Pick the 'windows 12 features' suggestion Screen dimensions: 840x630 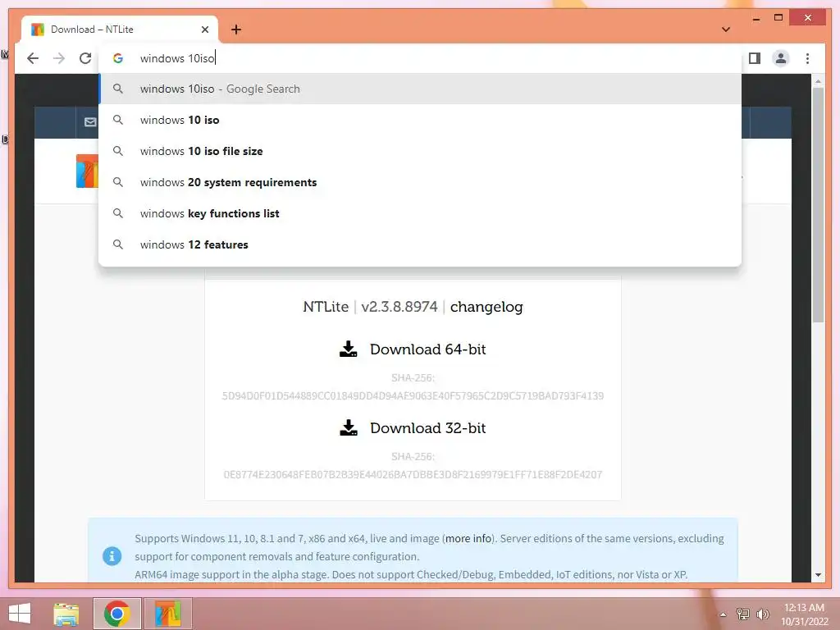pyautogui.click(x=420, y=244)
